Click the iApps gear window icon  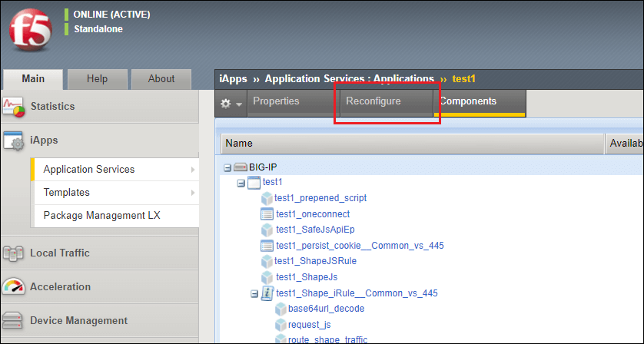point(15,141)
